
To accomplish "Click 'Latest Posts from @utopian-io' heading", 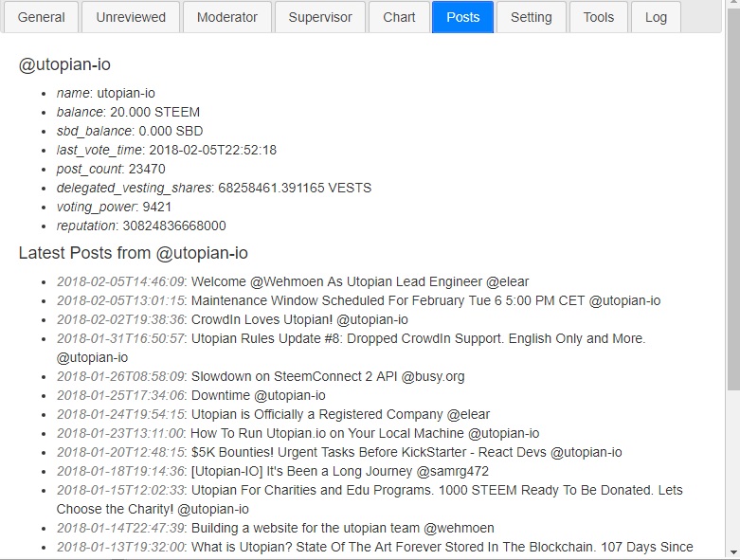I will (x=133, y=253).
